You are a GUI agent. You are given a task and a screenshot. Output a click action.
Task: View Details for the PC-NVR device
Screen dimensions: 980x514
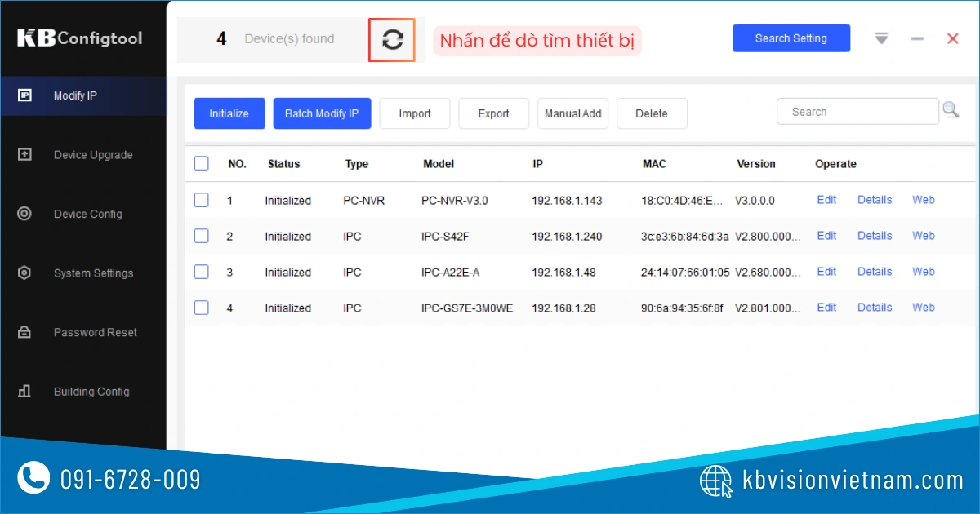pyautogui.click(x=874, y=200)
